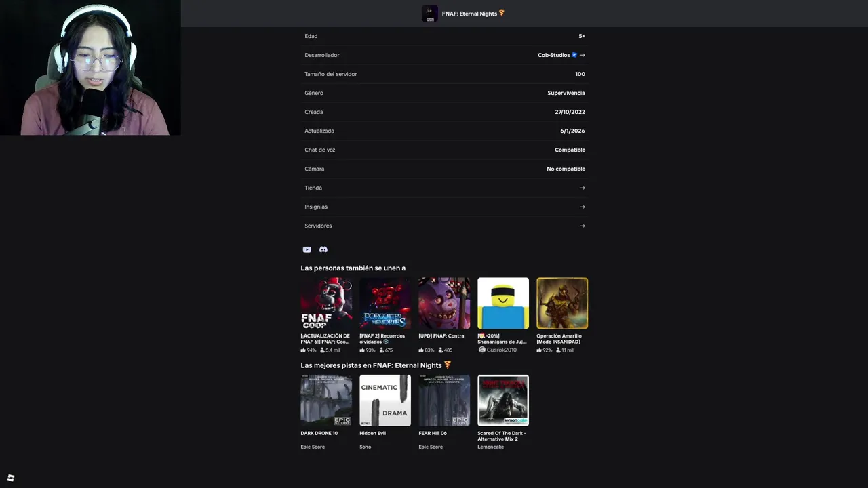Select the Hidden Evil track cover
Image resolution: width=868 pixels, height=488 pixels.
[385, 401]
